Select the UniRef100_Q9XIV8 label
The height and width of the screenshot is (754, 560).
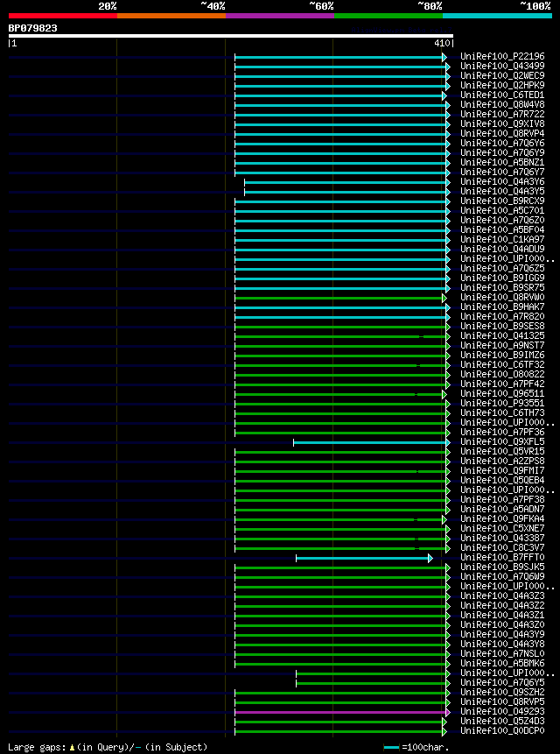click(x=502, y=124)
